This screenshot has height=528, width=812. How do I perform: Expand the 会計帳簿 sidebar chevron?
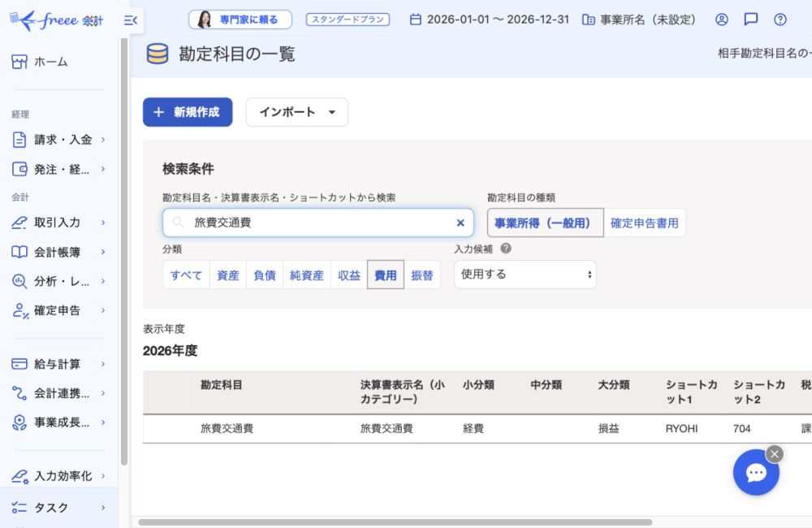(x=103, y=252)
